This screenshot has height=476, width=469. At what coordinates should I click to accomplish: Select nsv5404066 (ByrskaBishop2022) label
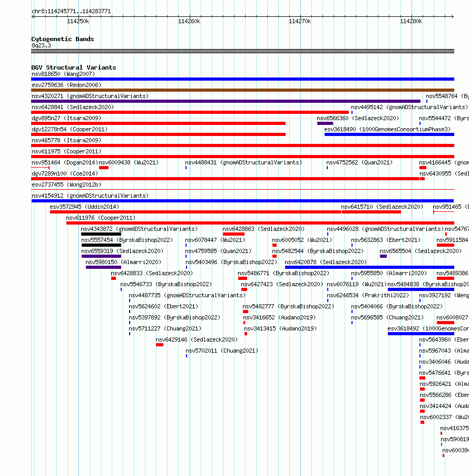pos(397,307)
